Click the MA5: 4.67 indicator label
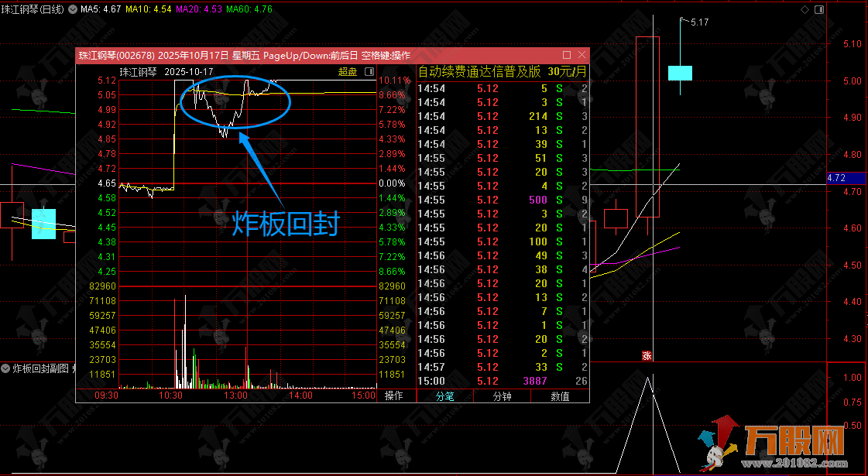The height and width of the screenshot is (476, 868). 101,9
